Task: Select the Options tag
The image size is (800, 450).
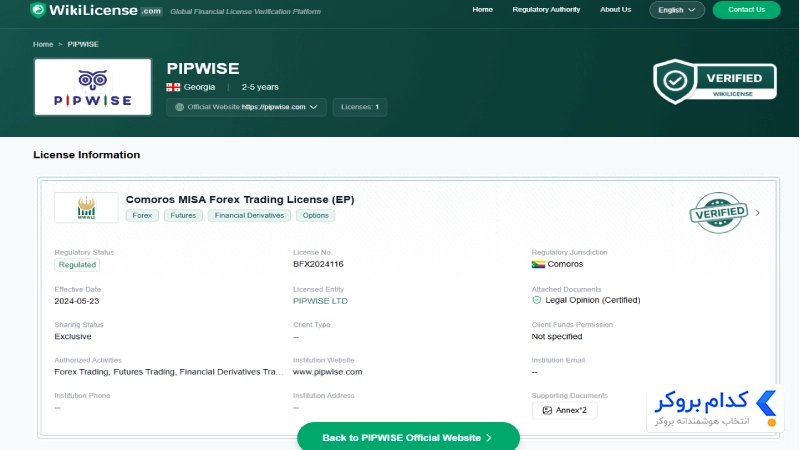Action: click(315, 216)
